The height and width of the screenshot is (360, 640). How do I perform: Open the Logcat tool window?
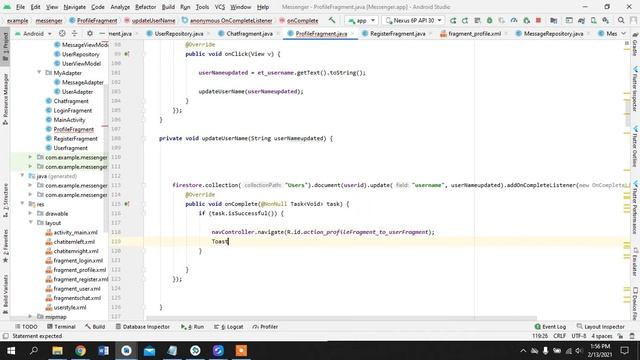[229, 327]
